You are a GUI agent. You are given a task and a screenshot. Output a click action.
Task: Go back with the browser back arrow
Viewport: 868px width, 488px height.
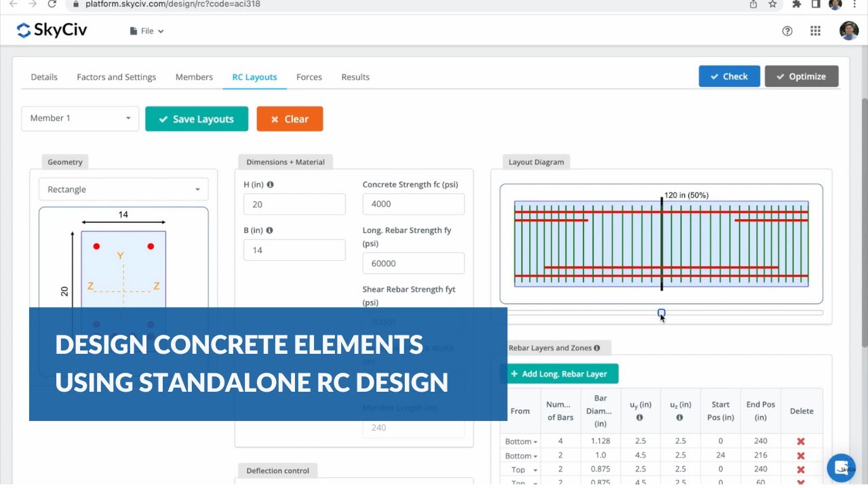pos(13,4)
